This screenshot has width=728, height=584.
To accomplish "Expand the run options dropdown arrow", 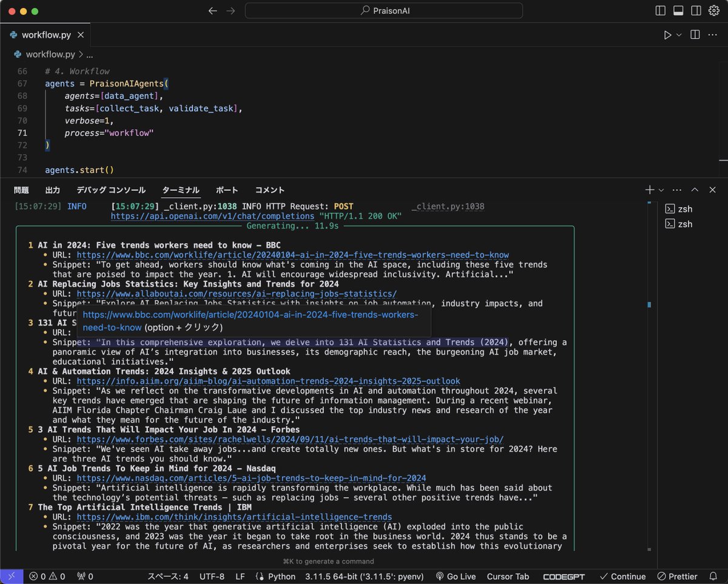I will click(x=679, y=35).
